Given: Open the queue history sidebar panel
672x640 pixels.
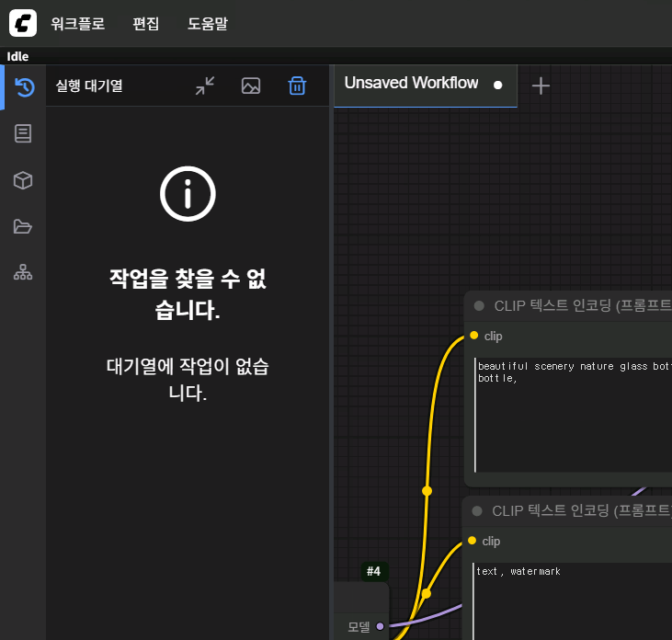Looking at the screenshot, I should (24, 87).
